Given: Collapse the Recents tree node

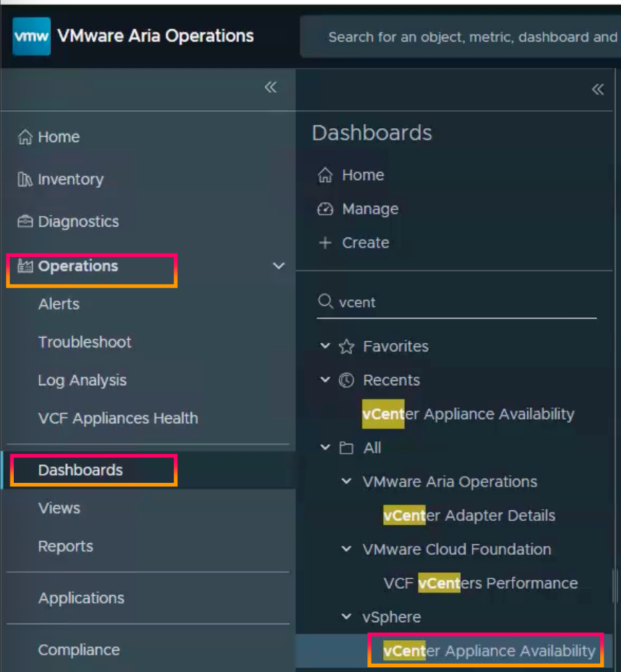Looking at the screenshot, I should point(325,380).
